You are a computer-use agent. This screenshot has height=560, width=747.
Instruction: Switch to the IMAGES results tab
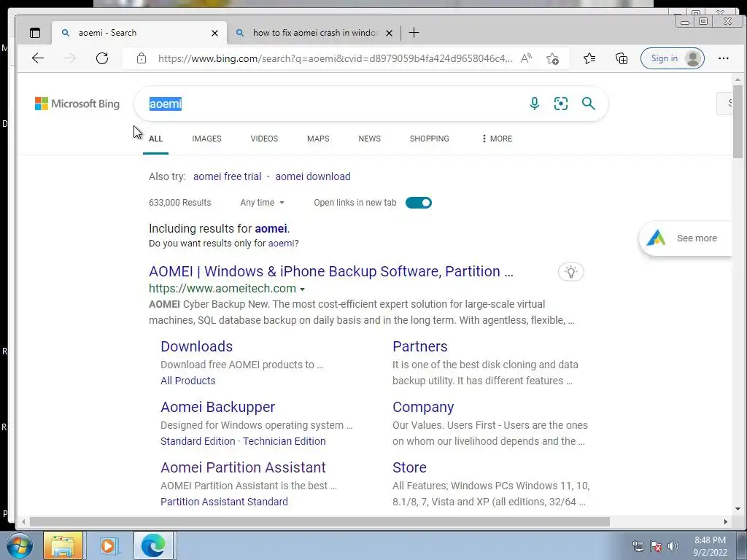(206, 139)
